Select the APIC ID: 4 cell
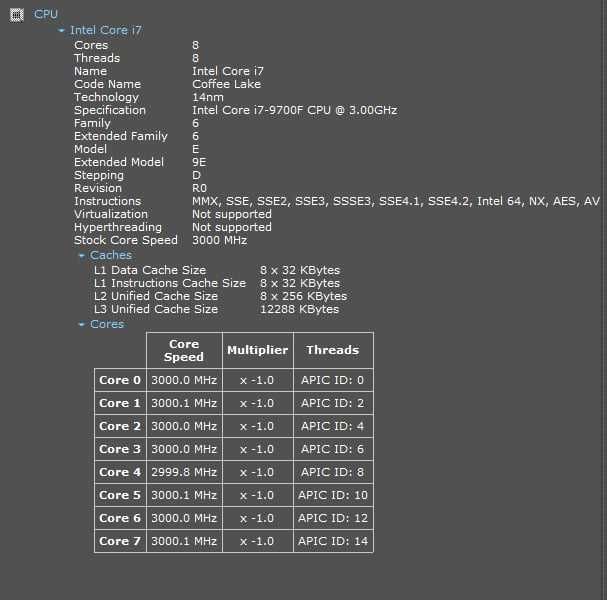Viewport: 607px width, 600px height. click(x=333, y=426)
